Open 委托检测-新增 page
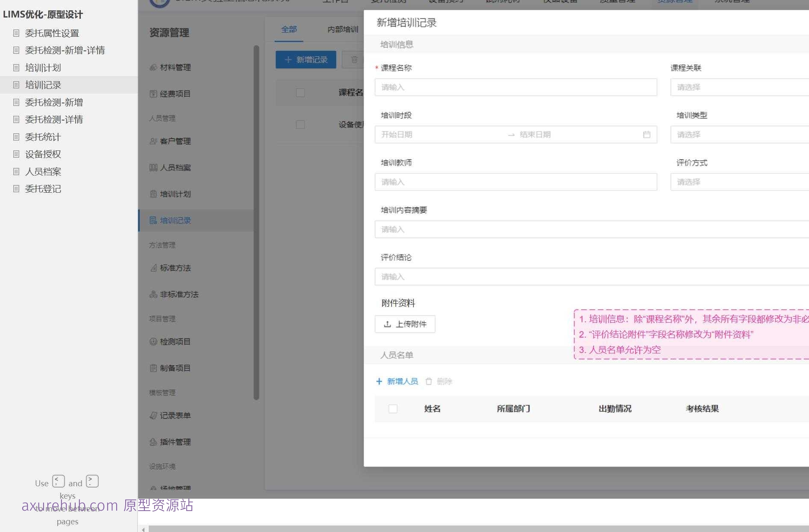The width and height of the screenshot is (809, 532). coord(54,102)
